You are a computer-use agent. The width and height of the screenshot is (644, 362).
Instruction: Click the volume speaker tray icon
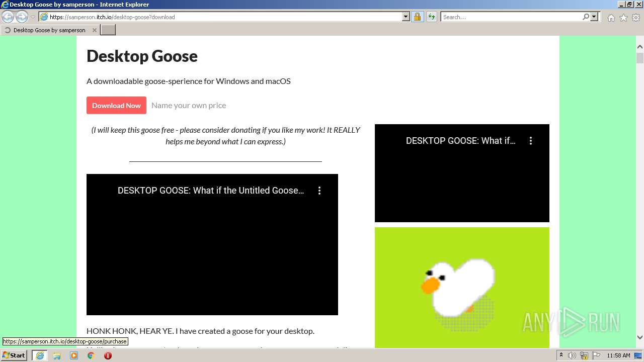pyautogui.click(x=572, y=355)
